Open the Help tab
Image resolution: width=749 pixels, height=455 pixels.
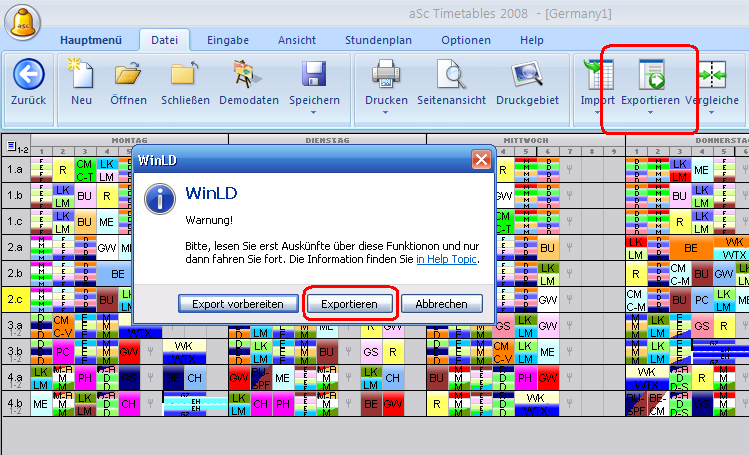(x=532, y=40)
